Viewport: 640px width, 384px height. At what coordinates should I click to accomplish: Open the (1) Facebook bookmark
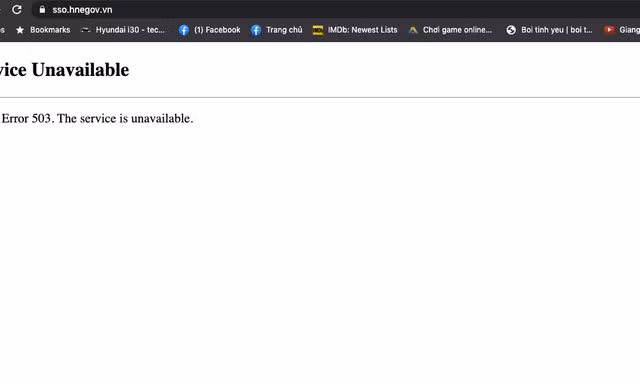click(x=209, y=30)
